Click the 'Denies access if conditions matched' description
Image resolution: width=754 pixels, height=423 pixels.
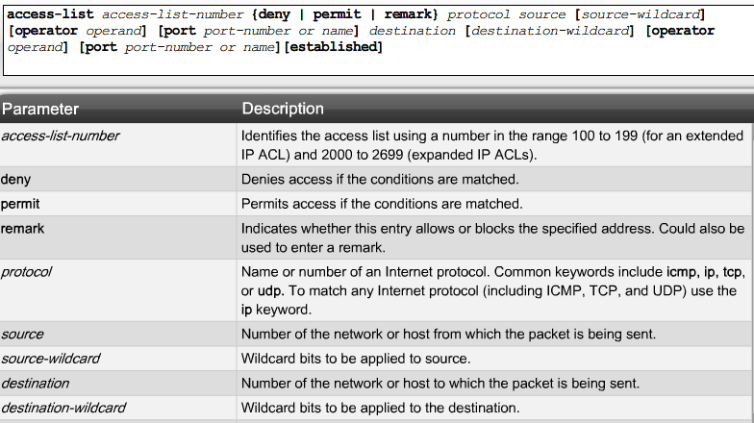[379, 180]
